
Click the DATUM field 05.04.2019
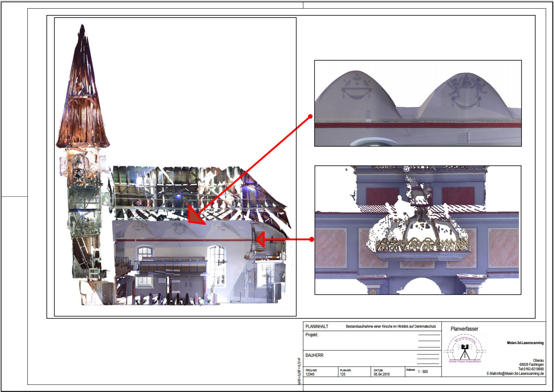(x=381, y=374)
